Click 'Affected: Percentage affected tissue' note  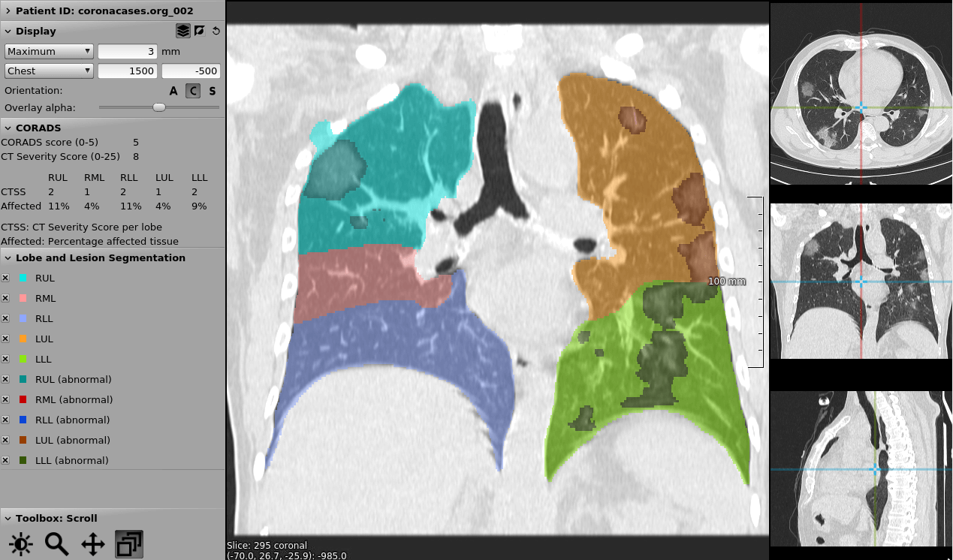coord(90,241)
